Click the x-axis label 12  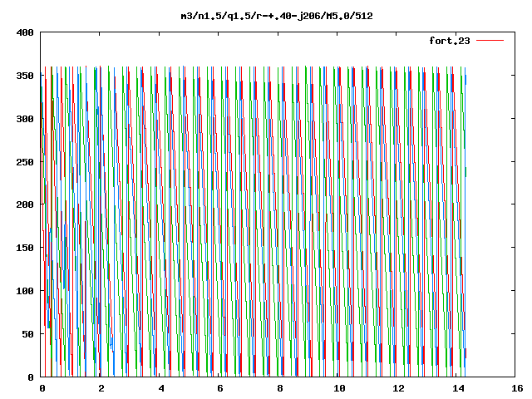click(x=398, y=388)
